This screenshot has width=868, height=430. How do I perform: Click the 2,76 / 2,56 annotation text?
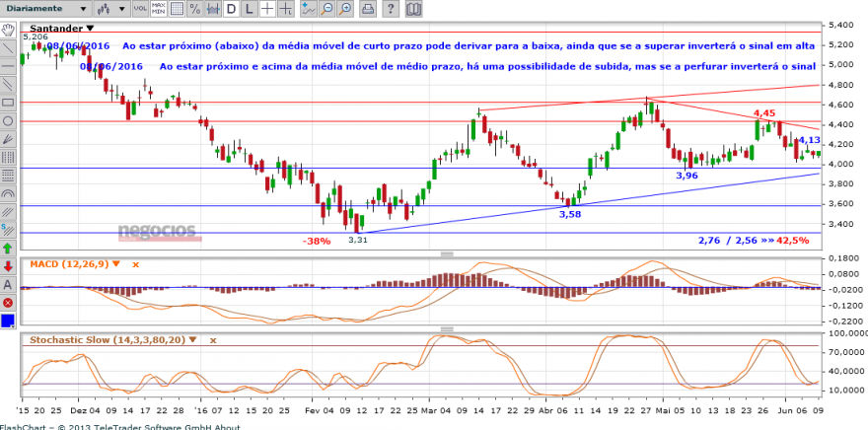(x=729, y=241)
